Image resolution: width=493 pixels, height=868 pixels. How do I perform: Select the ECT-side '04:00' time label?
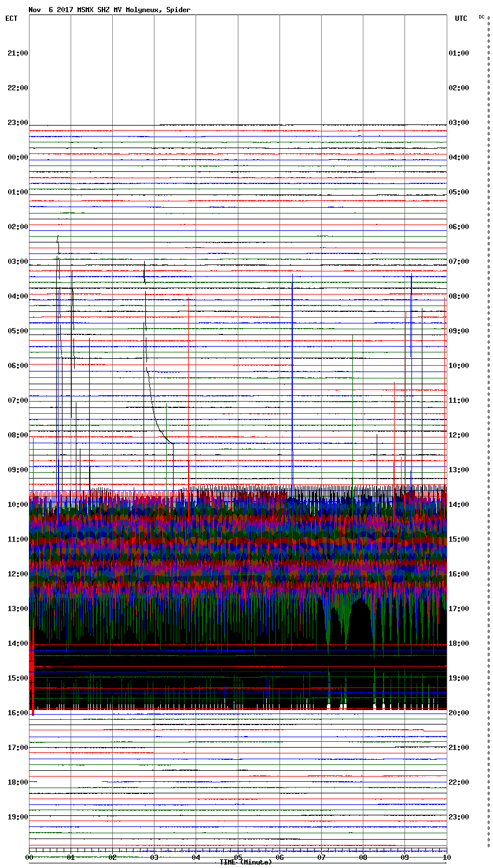tap(18, 296)
